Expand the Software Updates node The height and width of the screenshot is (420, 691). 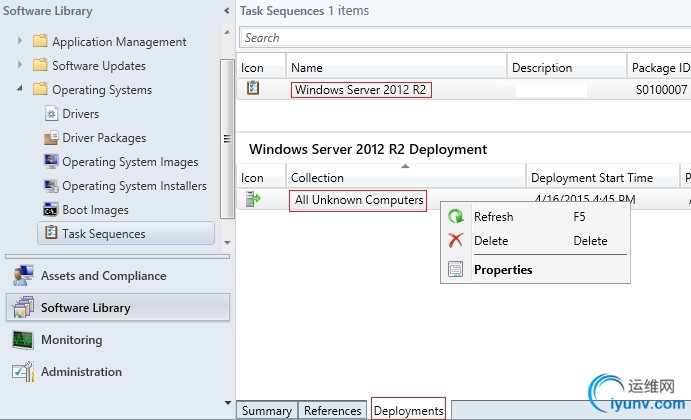[x=19, y=65]
